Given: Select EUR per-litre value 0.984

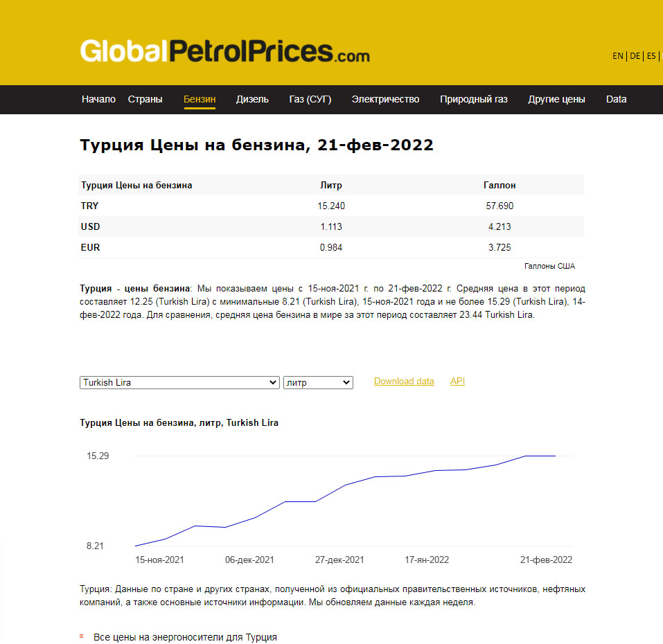Looking at the screenshot, I should pyautogui.click(x=331, y=247).
